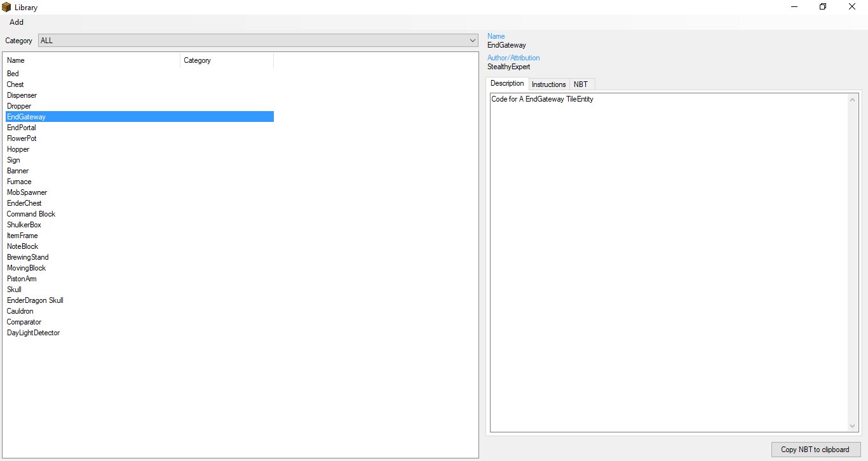Screen dimensions: 868x461
Task: Expand the Category ALL dropdown
Action: click(258, 41)
